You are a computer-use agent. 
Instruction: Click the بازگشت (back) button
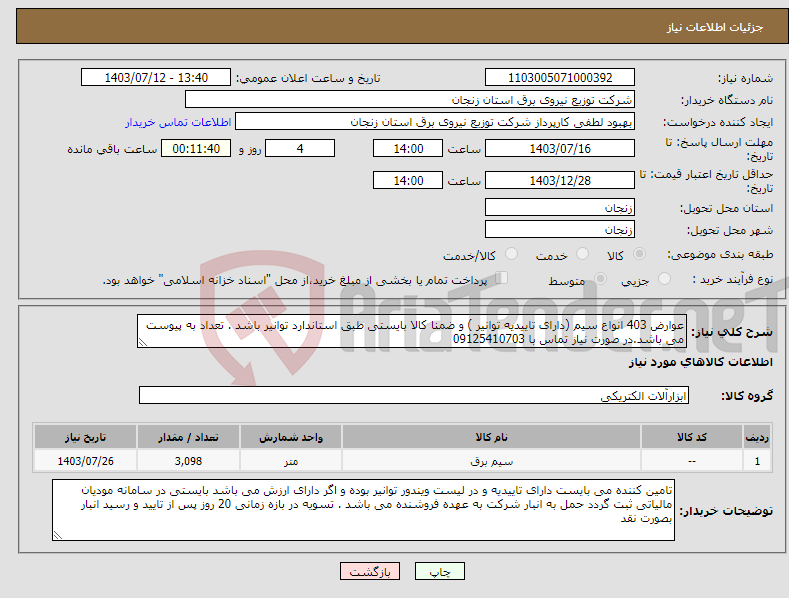(x=370, y=571)
